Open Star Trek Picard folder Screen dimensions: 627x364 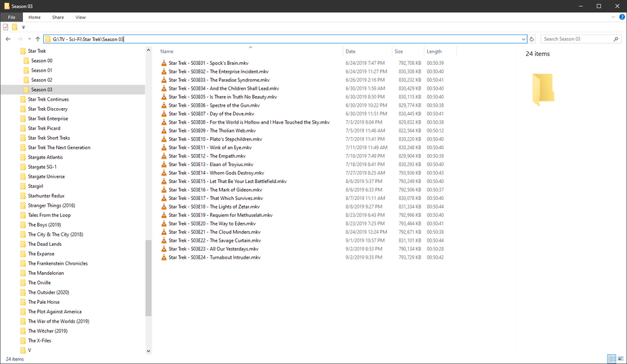(44, 128)
